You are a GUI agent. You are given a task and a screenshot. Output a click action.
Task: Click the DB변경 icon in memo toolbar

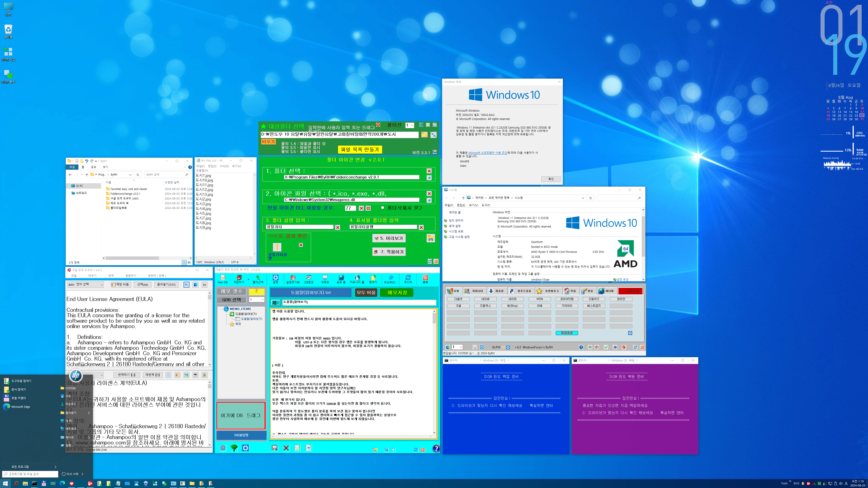(309, 279)
